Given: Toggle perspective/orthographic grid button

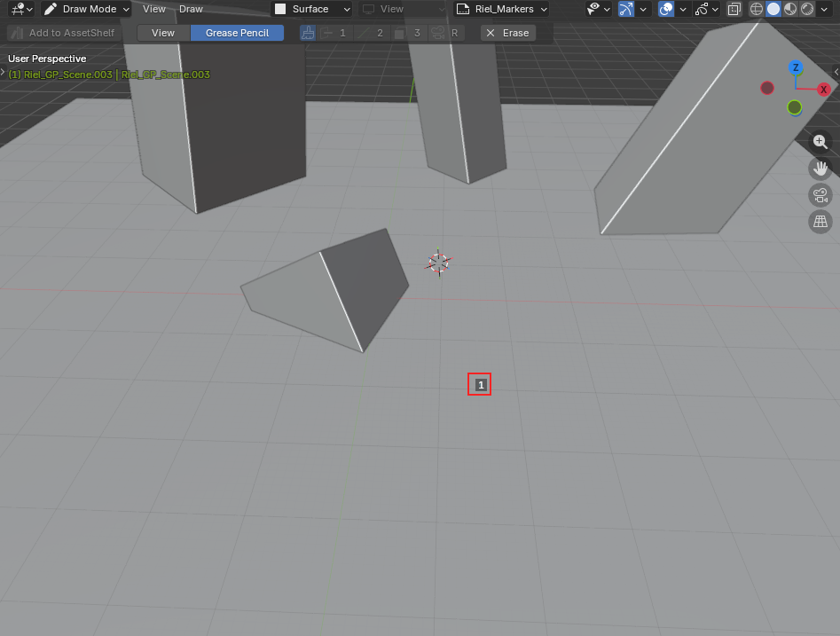Looking at the screenshot, I should [820, 221].
